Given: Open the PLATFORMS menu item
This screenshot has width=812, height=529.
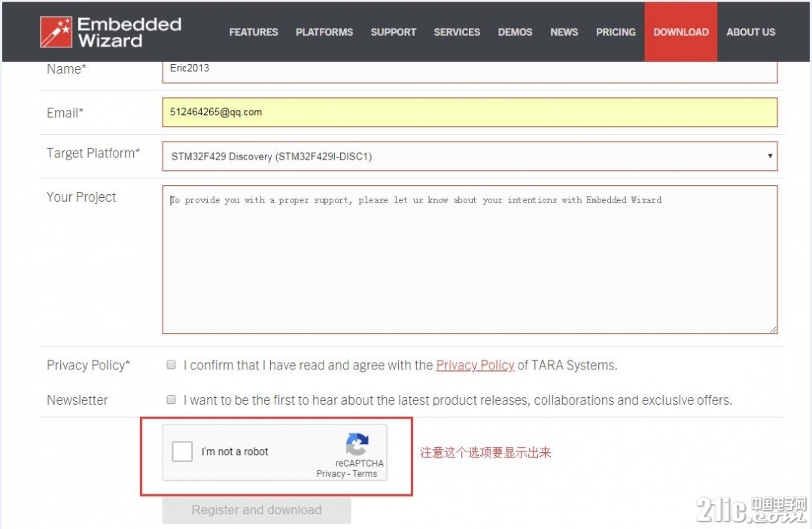Looking at the screenshot, I should pyautogui.click(x=324, y=32).
